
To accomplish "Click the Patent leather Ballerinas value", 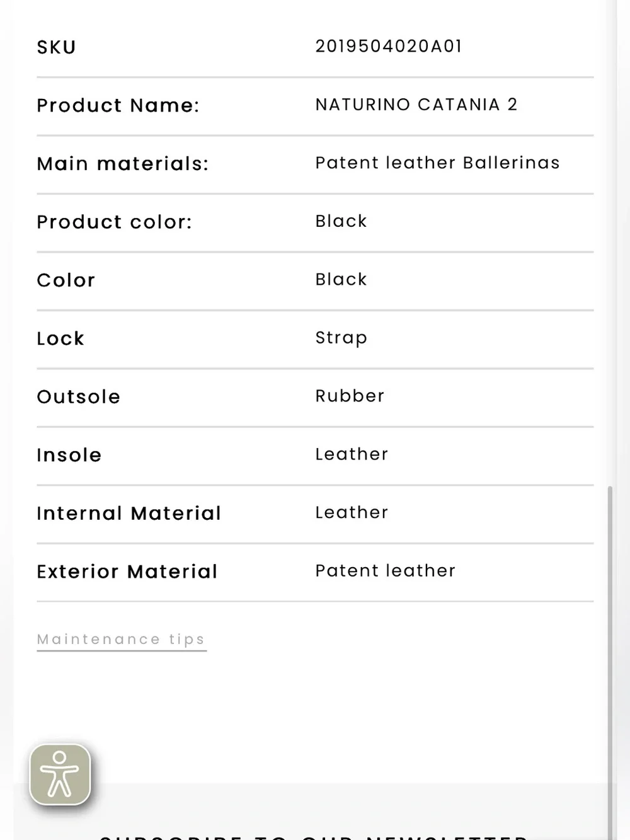I will [x=437, y=163].
